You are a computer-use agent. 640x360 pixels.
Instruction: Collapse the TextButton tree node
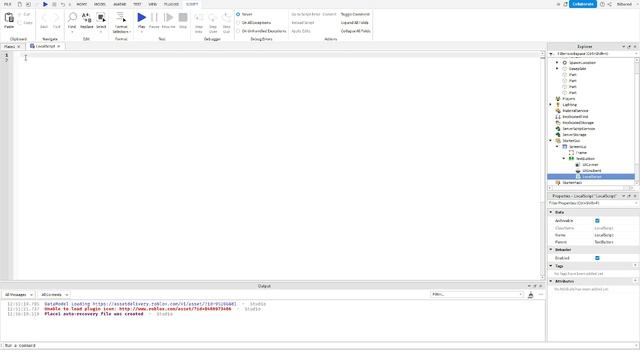564,158
